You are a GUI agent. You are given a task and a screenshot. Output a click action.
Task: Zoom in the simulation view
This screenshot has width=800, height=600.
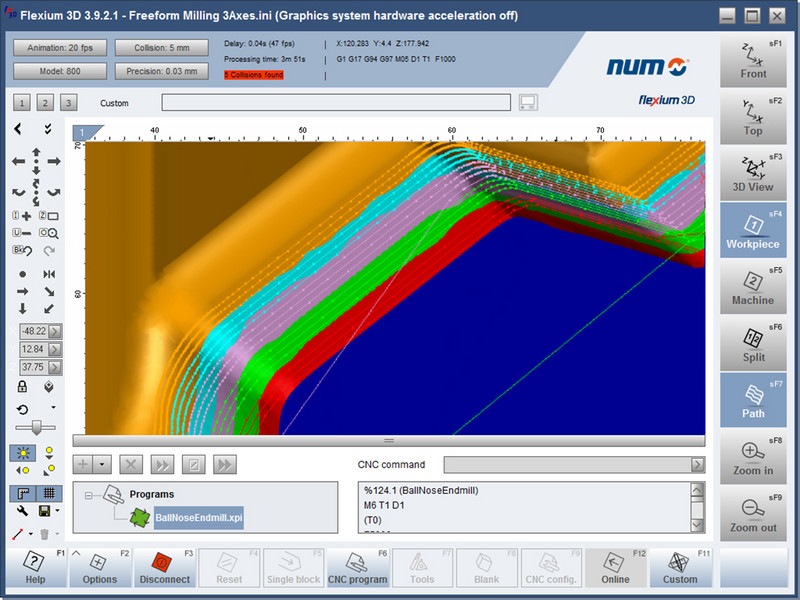click(753, 457)
